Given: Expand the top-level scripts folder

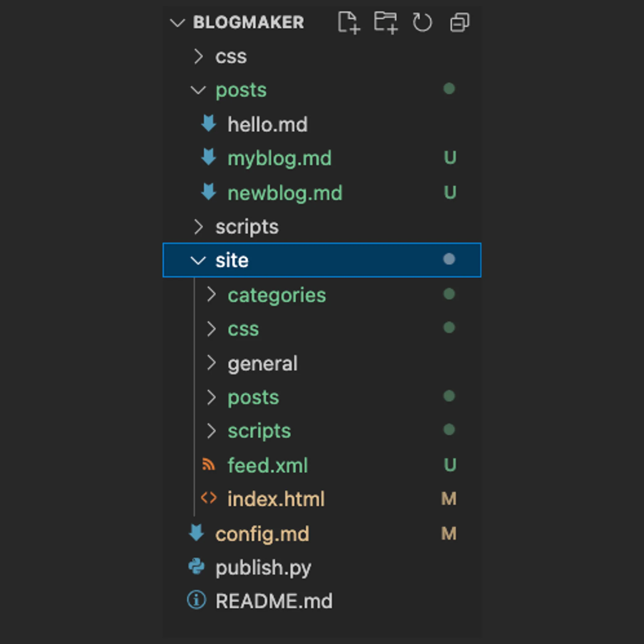Looking at the screenshot, I should tap(198, 227).
